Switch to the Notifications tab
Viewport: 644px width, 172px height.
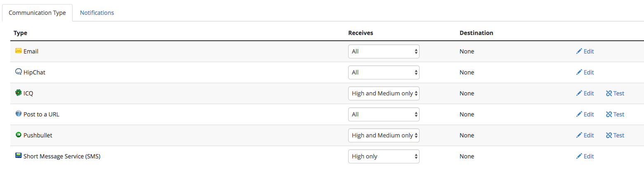[x=97, y=13]
